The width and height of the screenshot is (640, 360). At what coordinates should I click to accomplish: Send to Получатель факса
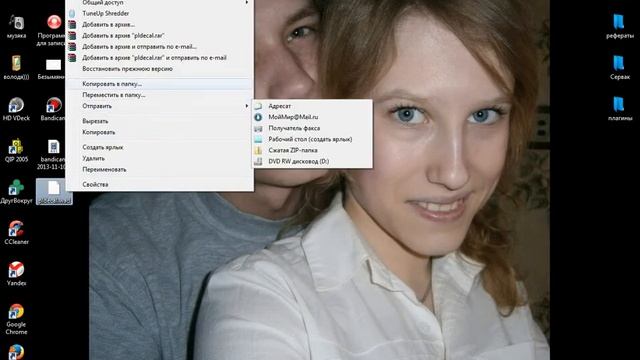coord(312,128)
